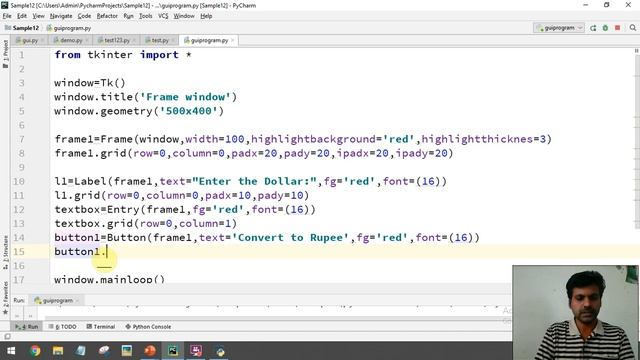Open the Python app taskbar icon
This screenshot has width=640, height=360.
(220, 351)
